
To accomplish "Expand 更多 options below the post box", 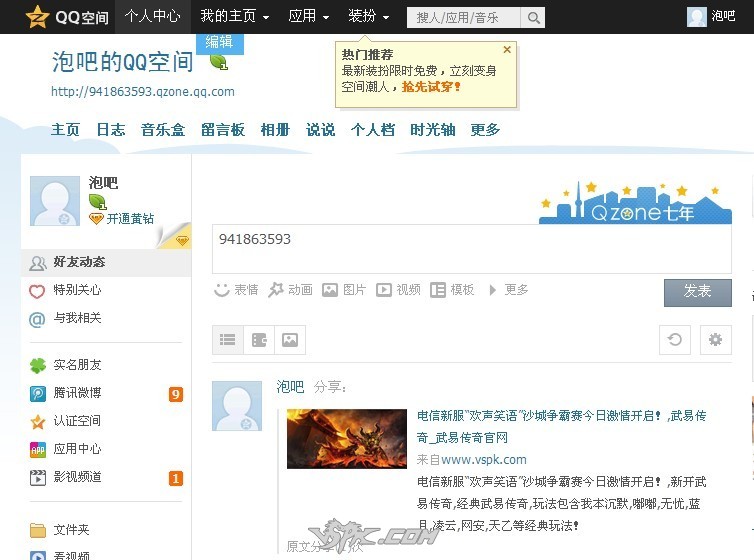I will (509, 290).
